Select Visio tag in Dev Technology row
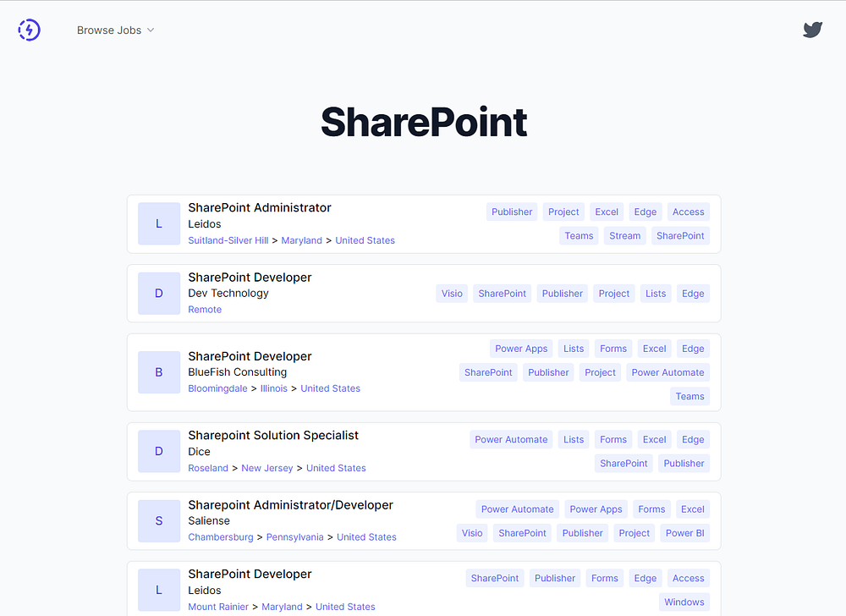The width and height of the screenshot is (846, 616). (x=452, y=294)
